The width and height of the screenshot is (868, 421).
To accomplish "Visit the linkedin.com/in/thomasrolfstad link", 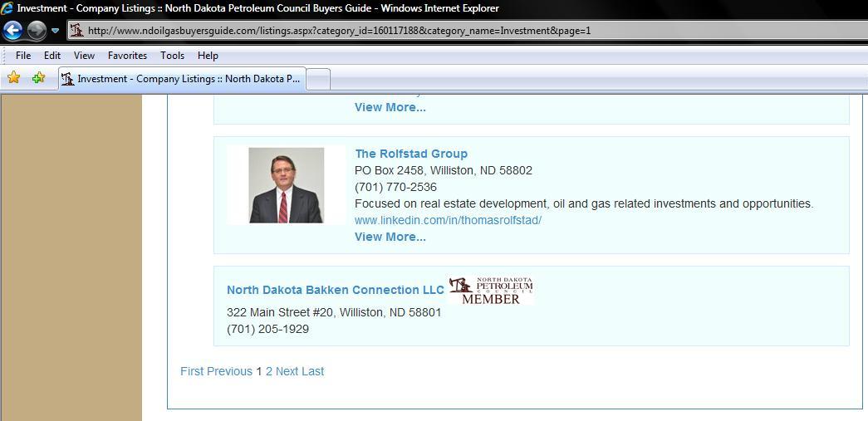I will coord(448,220).
